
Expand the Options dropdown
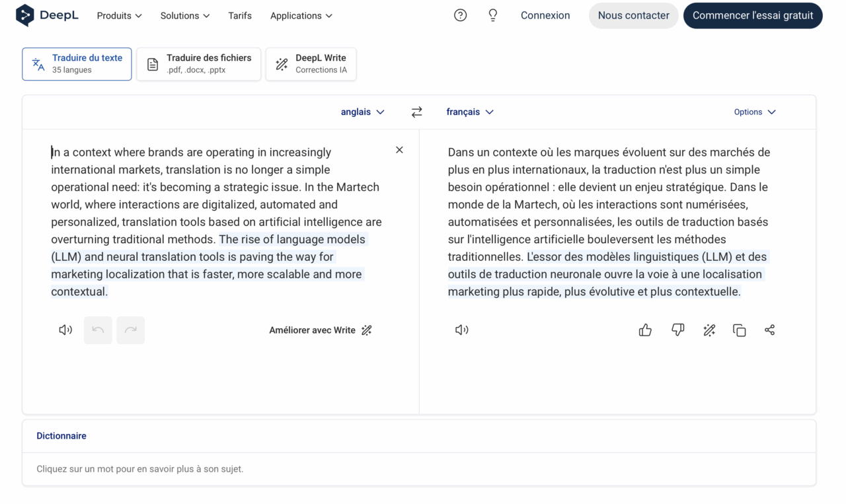pos(755,112)
